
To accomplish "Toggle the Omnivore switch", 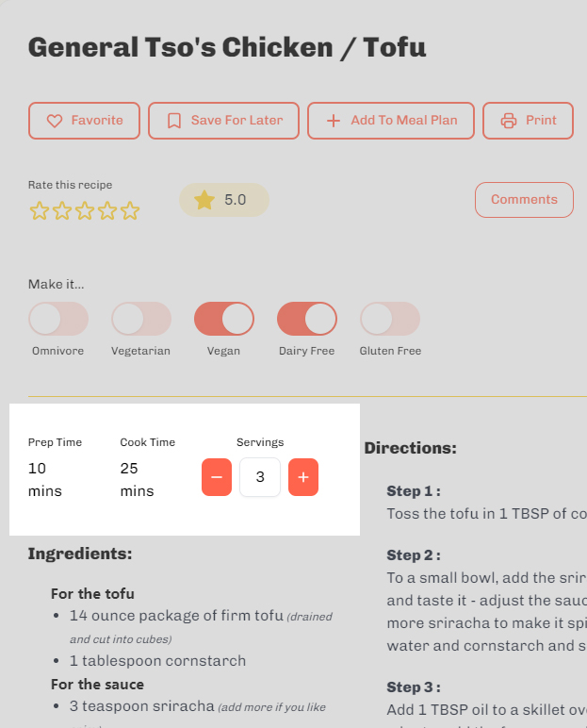I will tap(58, 319).
